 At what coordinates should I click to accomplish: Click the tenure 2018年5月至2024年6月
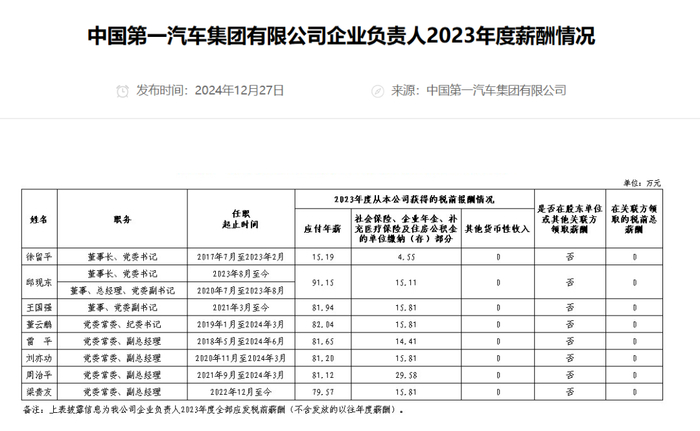click(241, 342)
